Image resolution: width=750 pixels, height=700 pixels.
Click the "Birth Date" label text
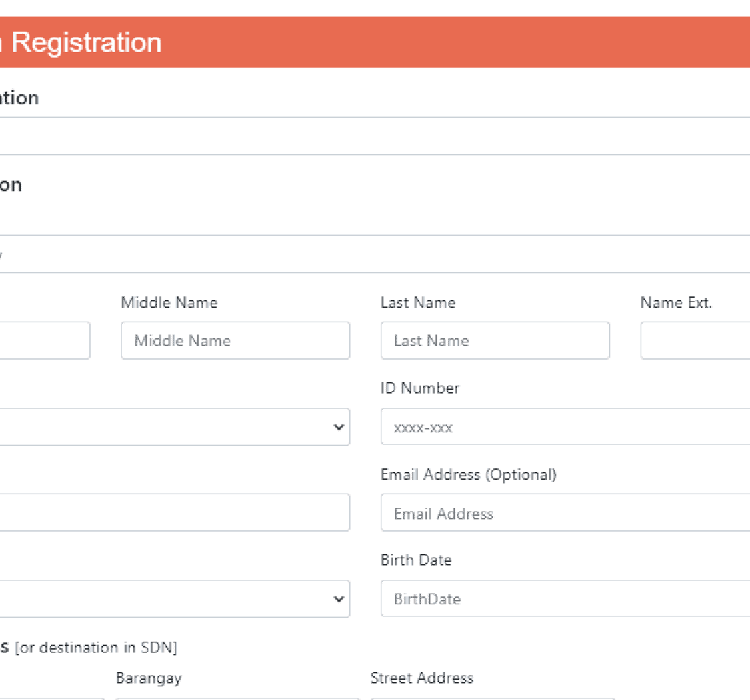(416, 560)
